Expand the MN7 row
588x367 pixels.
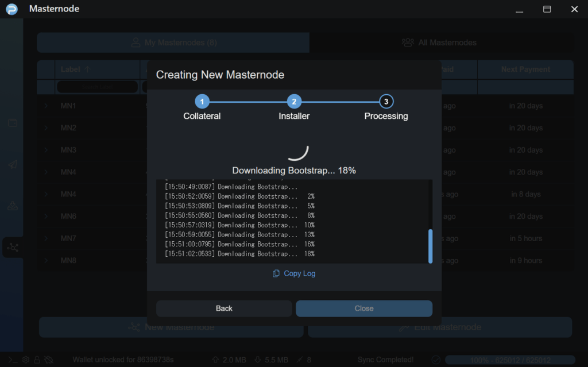[x=46, y=238]
